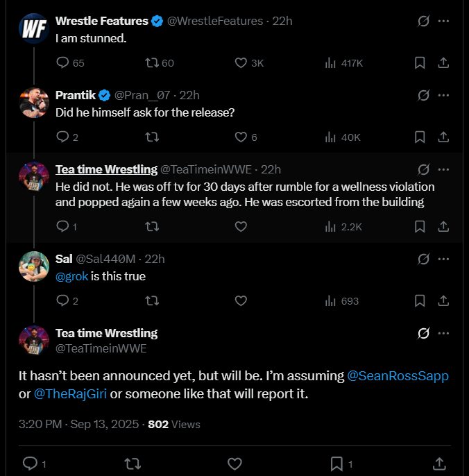The width and height of the screenshot is (469, 476).
Task: Like the Wrestle Features post
Action: (241, 63)
